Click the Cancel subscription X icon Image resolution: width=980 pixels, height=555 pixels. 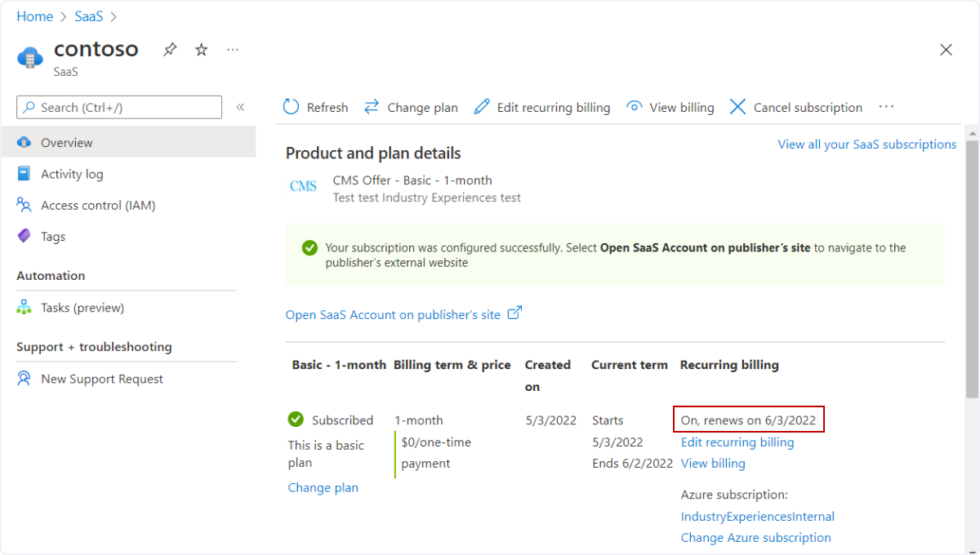click(x=737, y=107)
